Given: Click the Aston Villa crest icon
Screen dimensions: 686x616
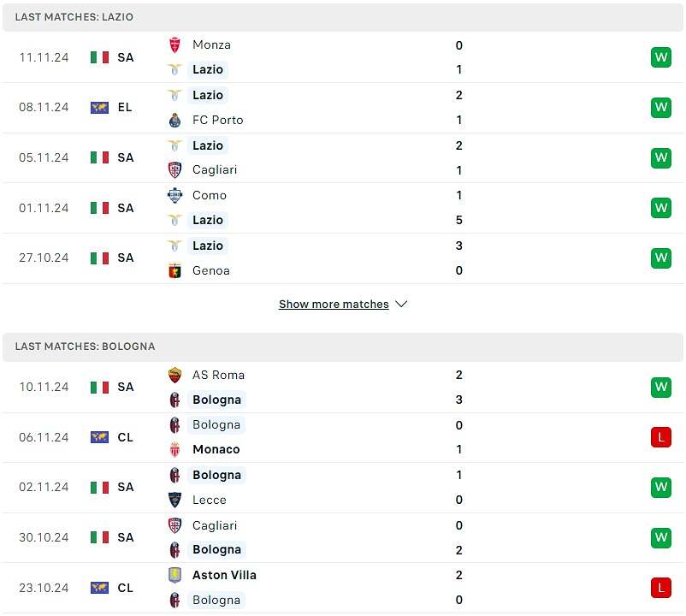Looking at the screenshot, I should click(174, 575).
